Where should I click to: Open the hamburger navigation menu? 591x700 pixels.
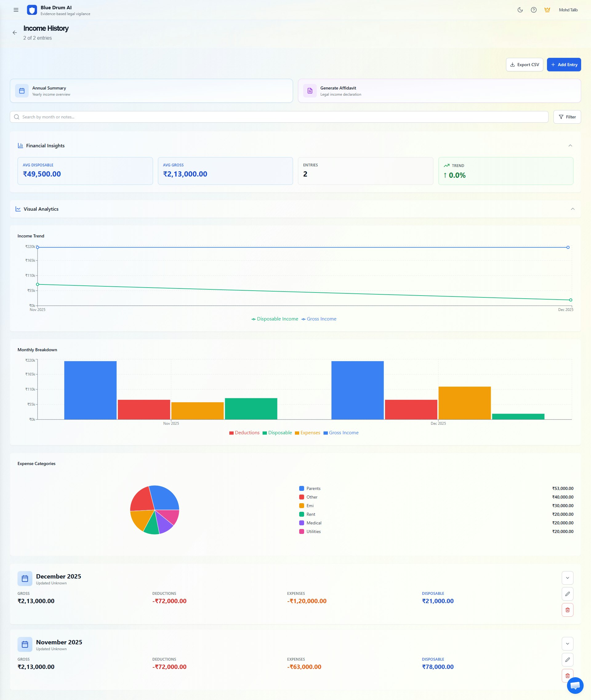tap(16, 10)
